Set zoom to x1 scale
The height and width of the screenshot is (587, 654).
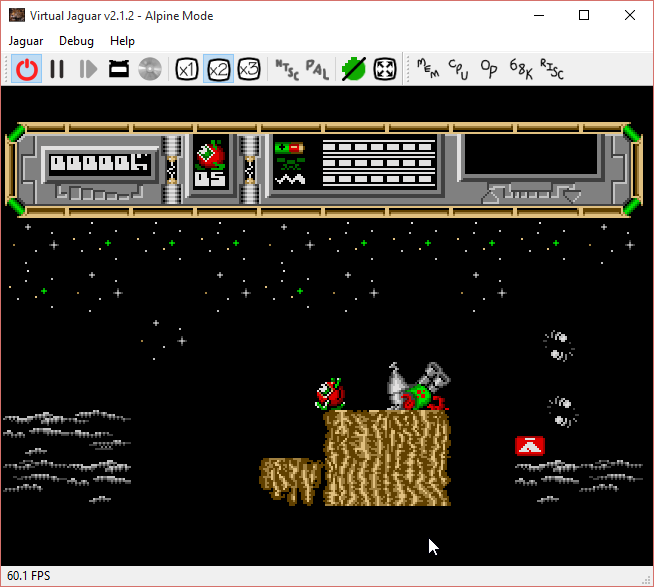coord(187,69)
